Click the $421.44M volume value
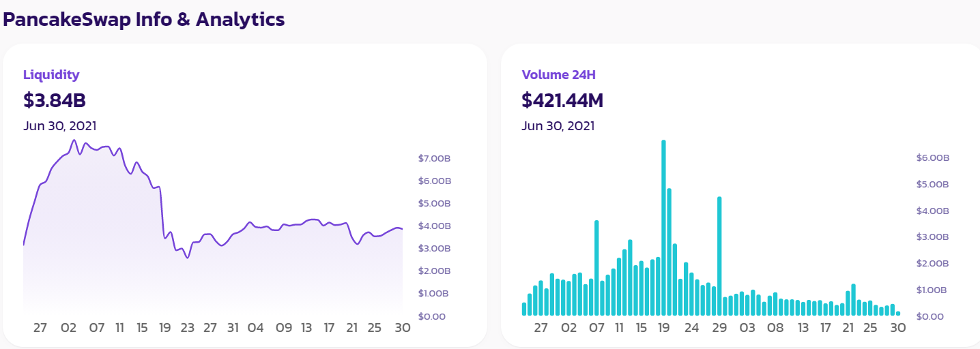 562,100
